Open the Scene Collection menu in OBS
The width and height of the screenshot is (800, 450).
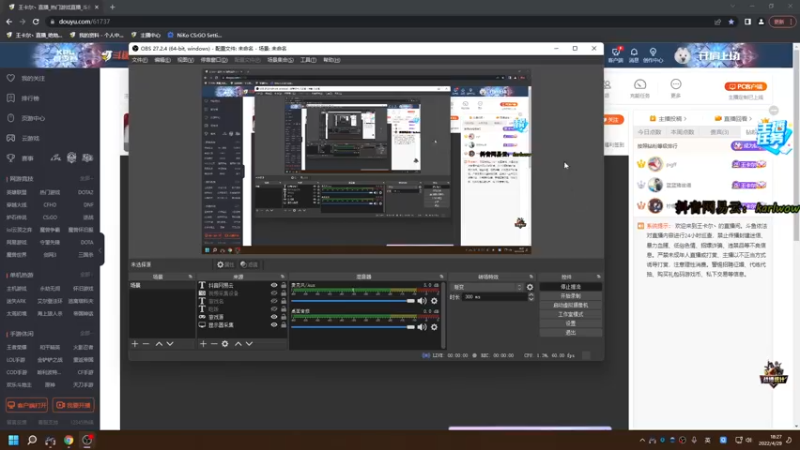(280, 60)
